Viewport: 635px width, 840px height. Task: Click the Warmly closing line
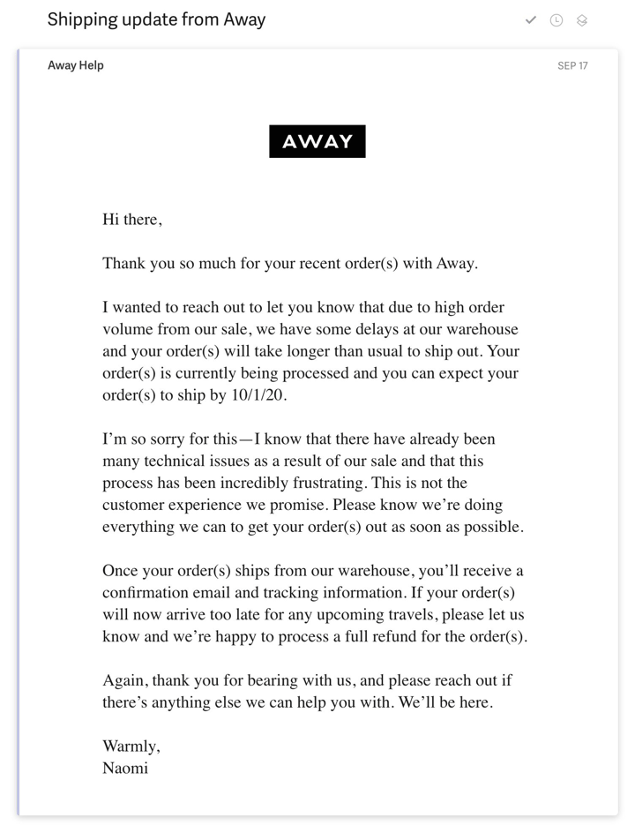[131, 746]
